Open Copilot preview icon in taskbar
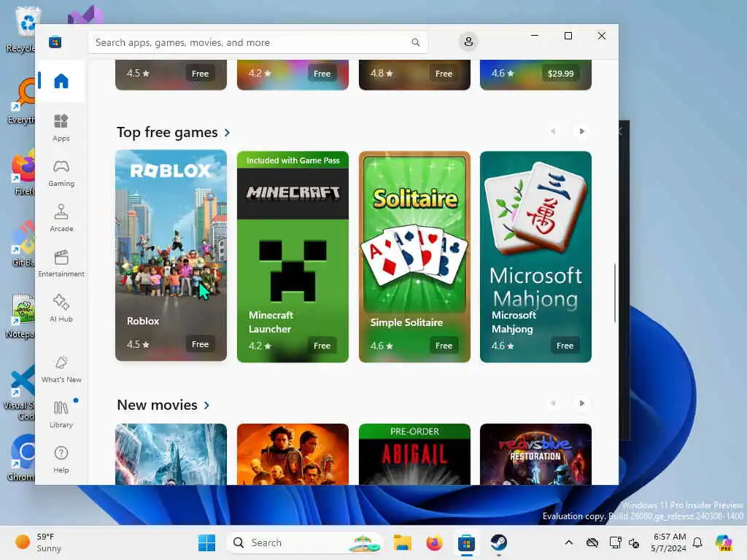747x560 pixels. point(724,542)
